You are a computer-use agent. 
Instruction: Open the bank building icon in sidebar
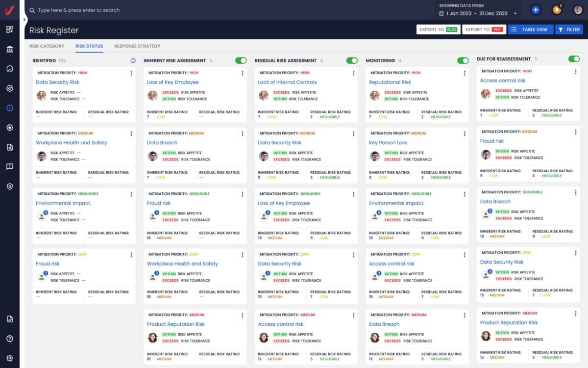click(10, 49)
